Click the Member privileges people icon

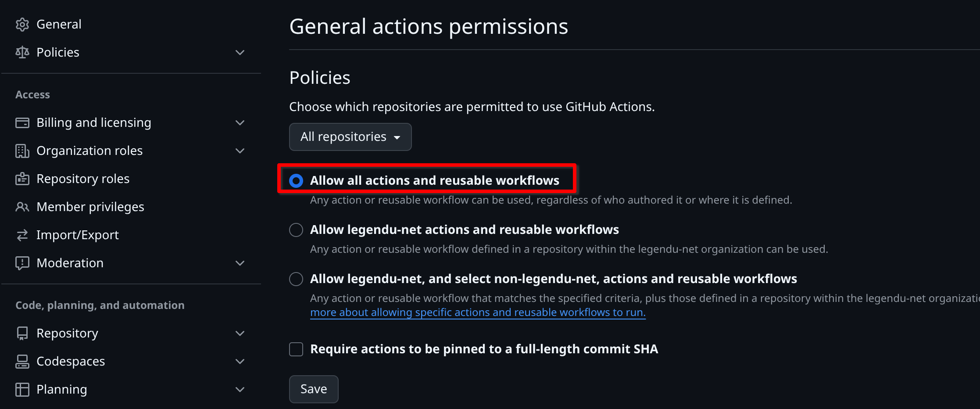point(22,207)
